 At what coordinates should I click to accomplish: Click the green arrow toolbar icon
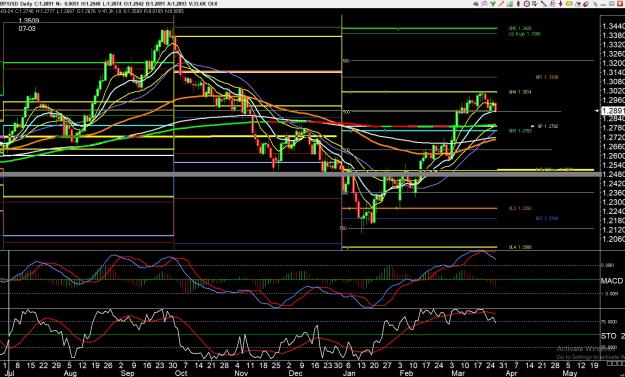point(493,4)
